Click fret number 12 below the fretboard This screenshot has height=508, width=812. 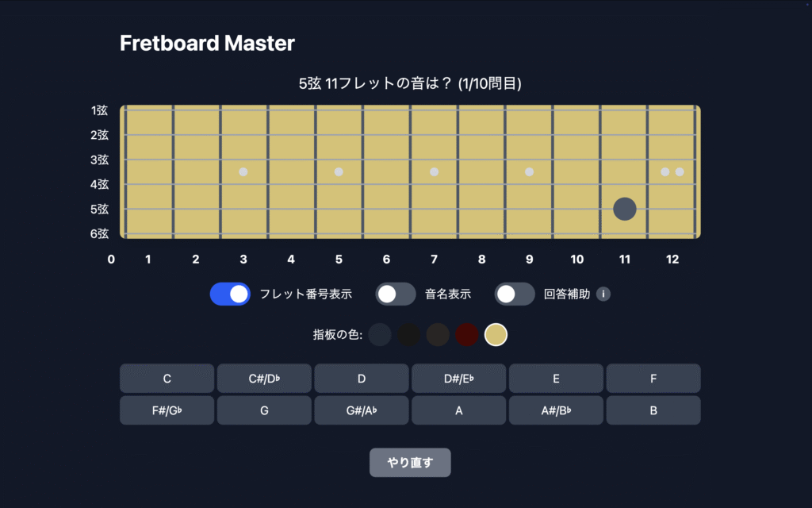(672, 260)
